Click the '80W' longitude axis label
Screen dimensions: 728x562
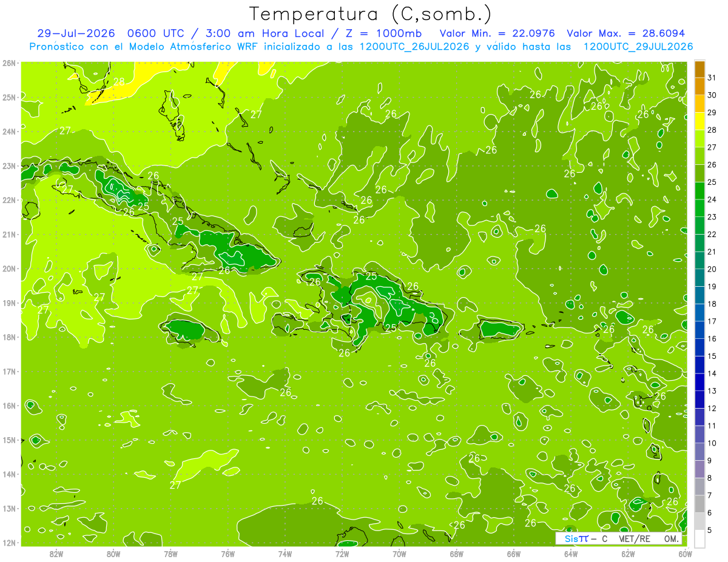coord(113,554)
